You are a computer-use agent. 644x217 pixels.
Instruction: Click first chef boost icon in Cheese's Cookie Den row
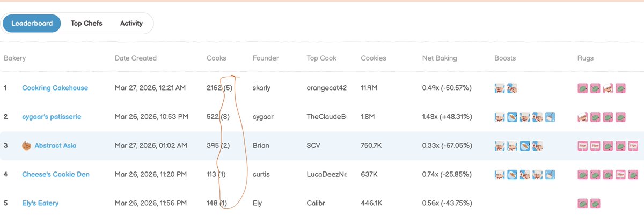point(500,175)
